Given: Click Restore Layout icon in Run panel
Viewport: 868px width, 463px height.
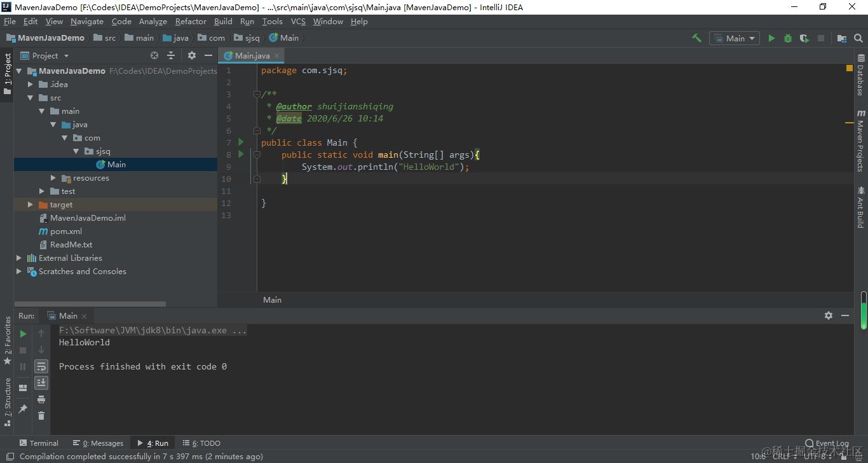Looking at the screenshot, I should [24, 387].
